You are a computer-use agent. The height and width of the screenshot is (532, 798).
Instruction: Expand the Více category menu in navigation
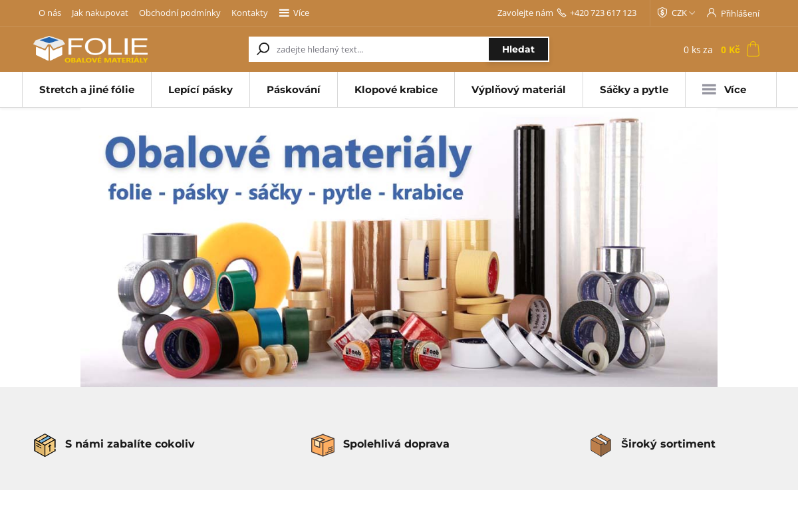pos(730,89)
